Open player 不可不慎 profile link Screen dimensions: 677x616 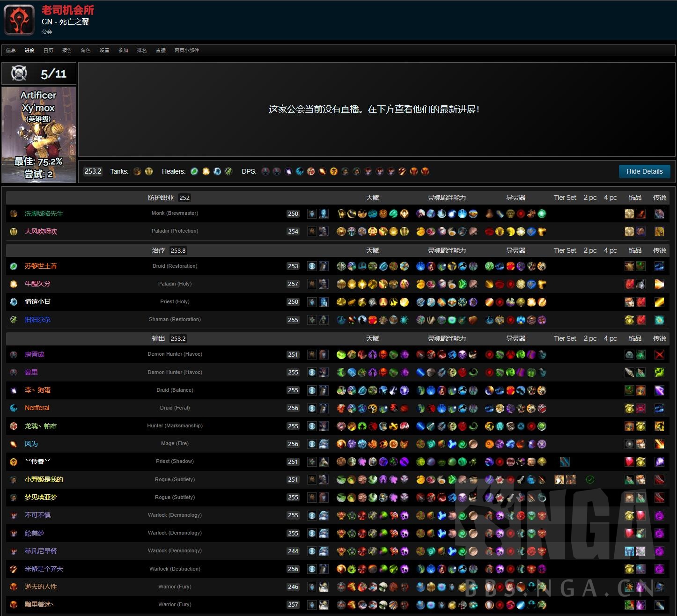37,515
